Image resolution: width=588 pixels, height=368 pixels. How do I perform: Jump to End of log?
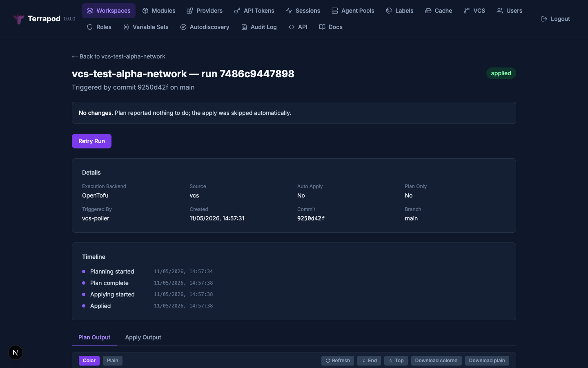369,361
